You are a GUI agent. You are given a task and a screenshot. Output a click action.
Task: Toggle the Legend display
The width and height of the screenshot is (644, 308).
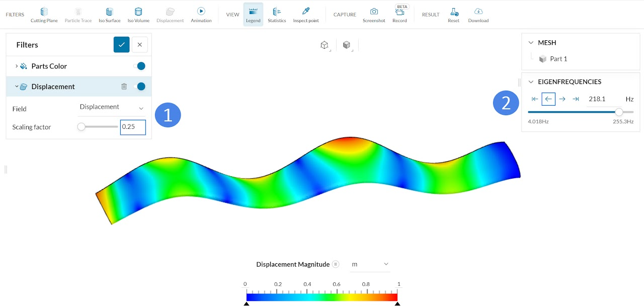coord(253,15)
